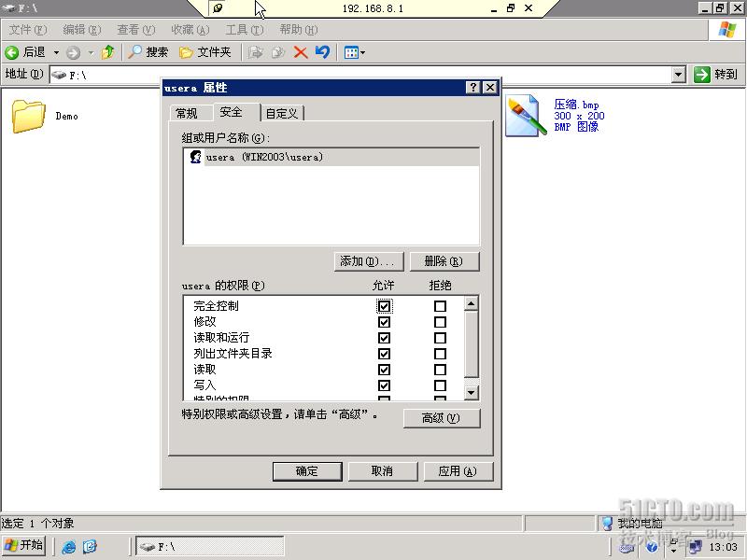Click the remote desktop pin icon
This screenshot has width=747, height=560.
coord(218,8)
